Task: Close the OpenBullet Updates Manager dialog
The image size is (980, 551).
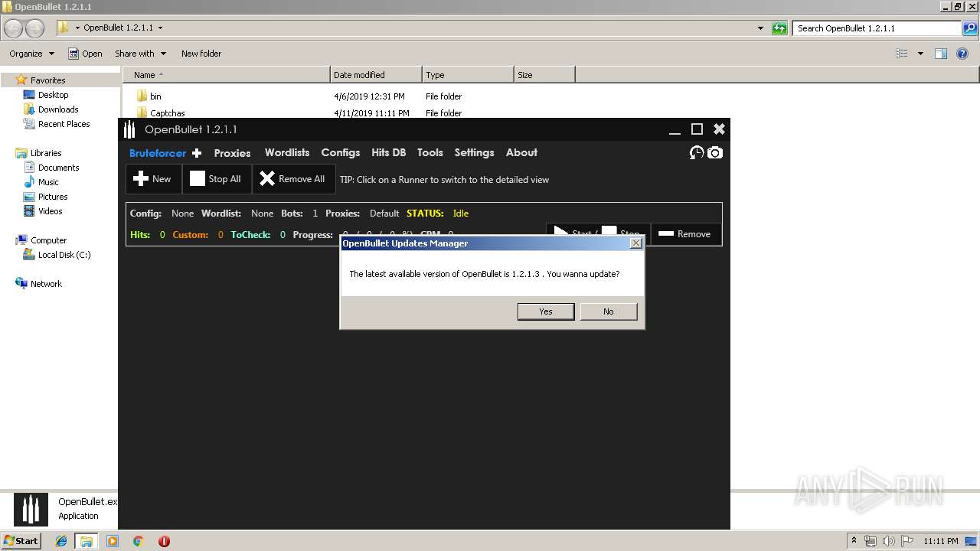Action: coord(635,243)
